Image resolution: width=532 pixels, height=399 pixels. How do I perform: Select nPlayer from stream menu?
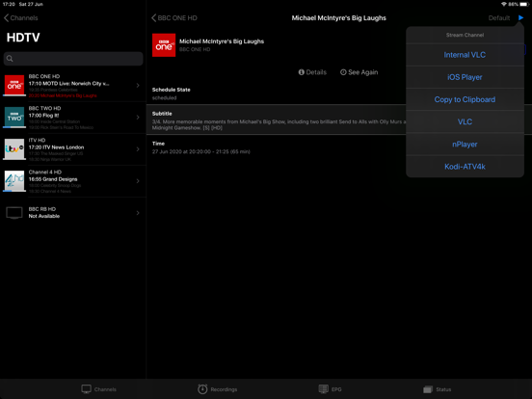[465, 145]
